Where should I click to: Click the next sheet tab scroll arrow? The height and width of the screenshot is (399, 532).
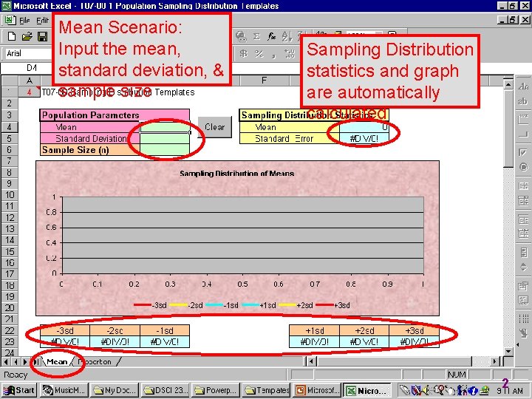click(25, 361)
